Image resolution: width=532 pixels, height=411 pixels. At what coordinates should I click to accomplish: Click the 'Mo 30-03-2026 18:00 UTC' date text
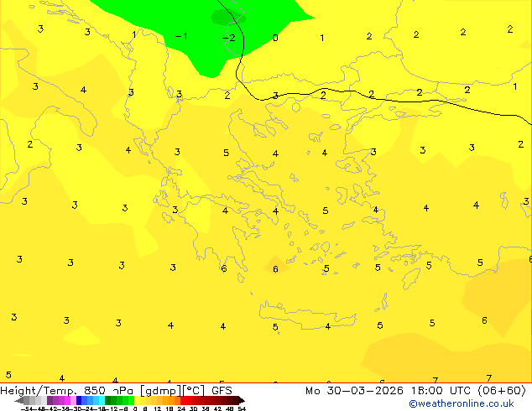(390, 391)
